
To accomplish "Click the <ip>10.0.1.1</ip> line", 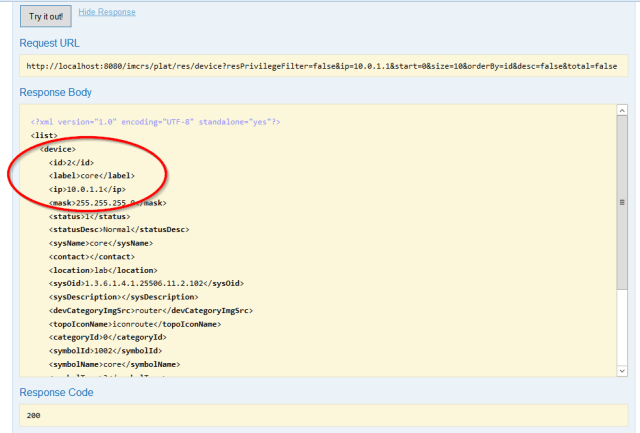I will 87,189.
